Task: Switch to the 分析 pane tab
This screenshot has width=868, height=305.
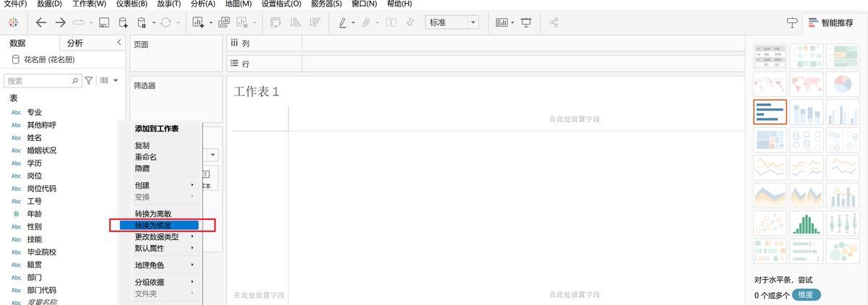Action: (75, 43)
